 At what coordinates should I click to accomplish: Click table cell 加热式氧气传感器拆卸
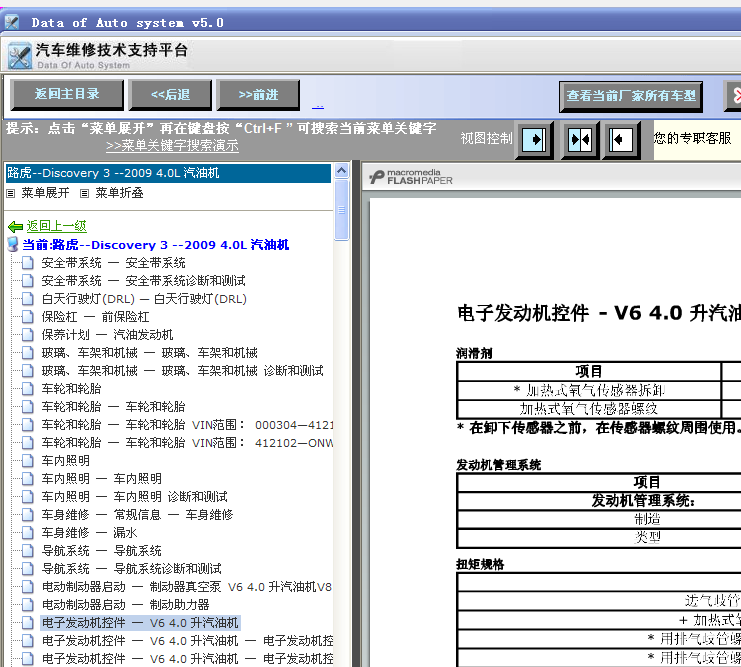[x=589, y=390]
